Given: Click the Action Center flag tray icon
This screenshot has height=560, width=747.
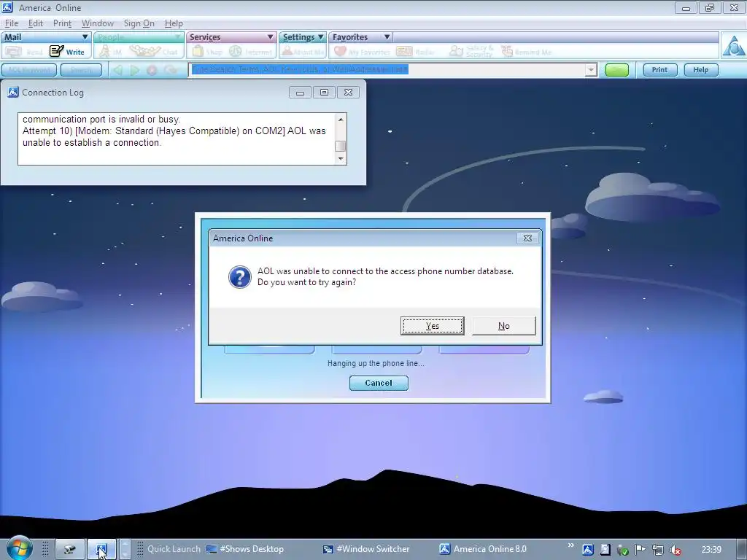Looking at the screenshot, I should [640, 550].
